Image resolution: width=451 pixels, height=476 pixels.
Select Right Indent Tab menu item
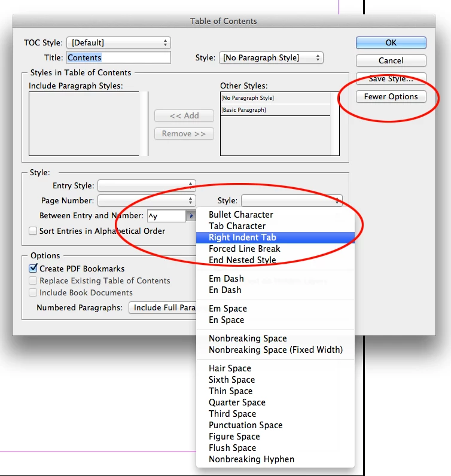275,237
